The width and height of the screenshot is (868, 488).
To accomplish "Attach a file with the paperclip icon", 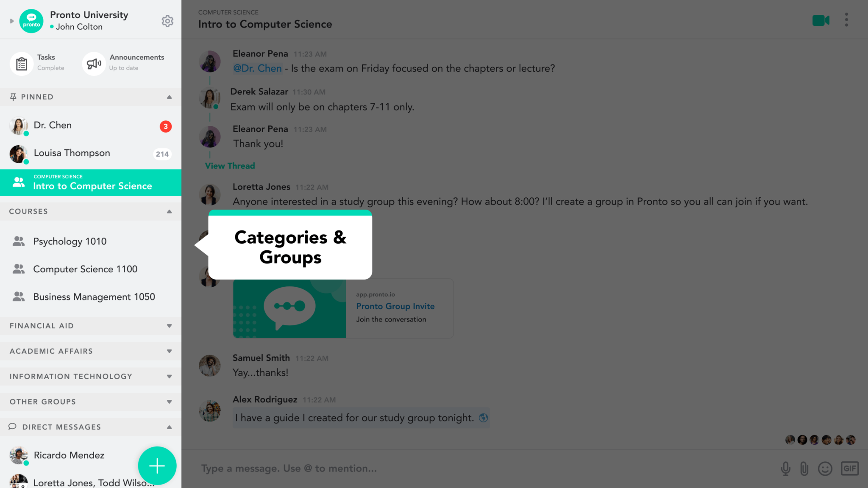I will click(804, 469).
